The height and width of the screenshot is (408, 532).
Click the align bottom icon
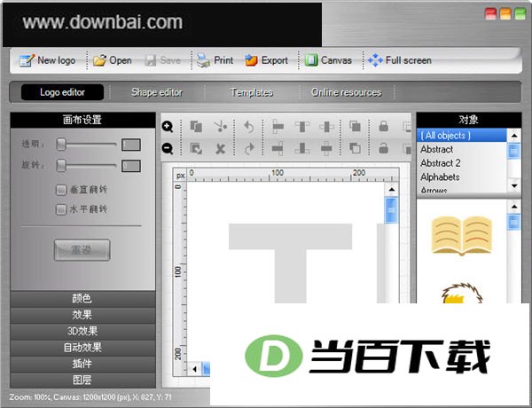pyautogui.click(x=302, y=148)
